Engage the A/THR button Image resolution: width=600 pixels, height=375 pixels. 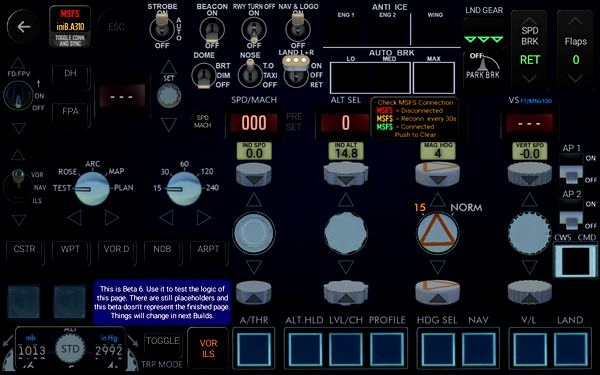(x=254, y=350)
